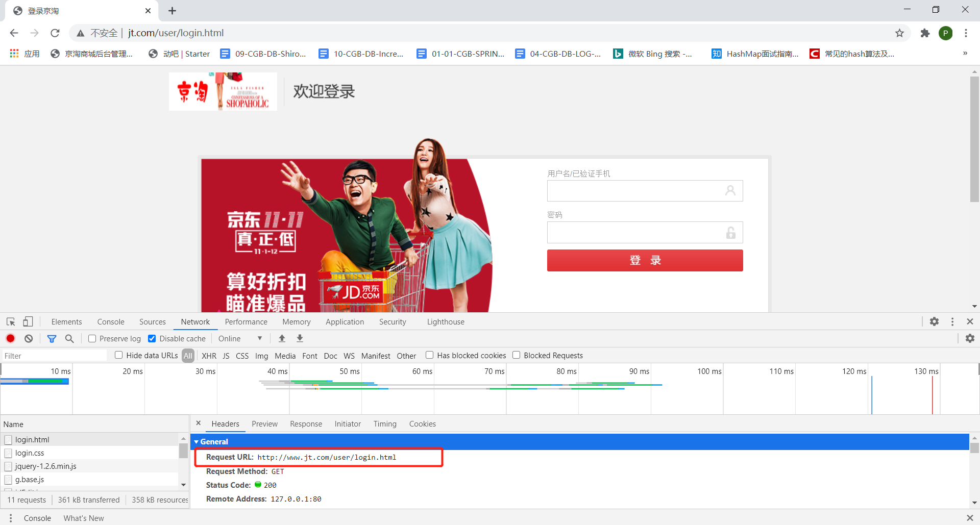Image resolution: width=980 pixels, height=525 pixels.
Task: Export network log as HAR file
Action: (300, 338)
